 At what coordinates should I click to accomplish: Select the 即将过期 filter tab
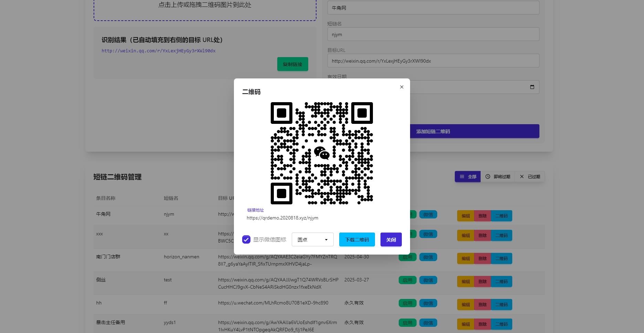pyautogui.click(x=498, y=176)
